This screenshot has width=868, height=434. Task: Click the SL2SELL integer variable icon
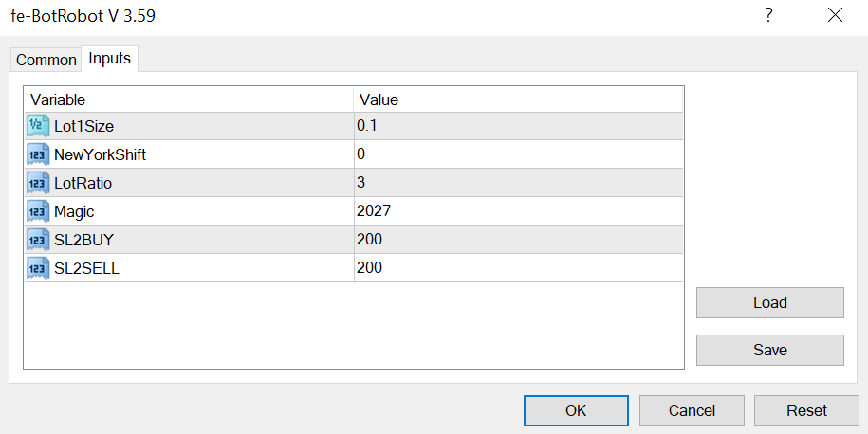click(38, 268)
